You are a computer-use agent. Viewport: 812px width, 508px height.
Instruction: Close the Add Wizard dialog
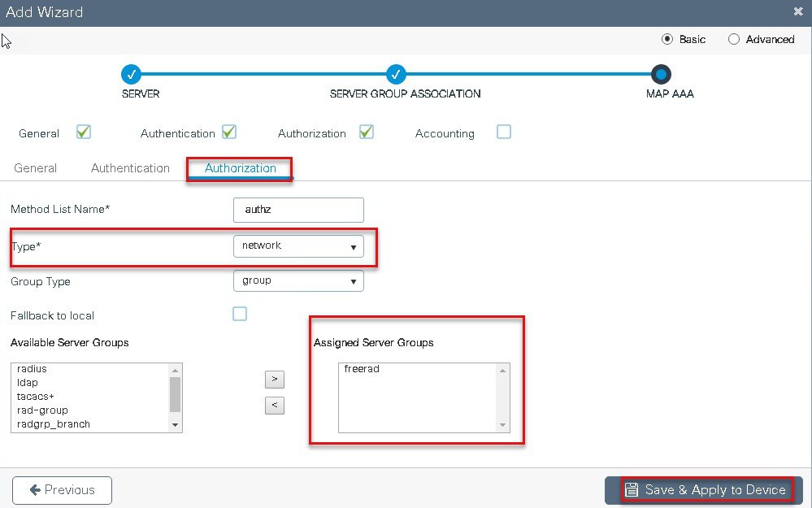[x=798, y=11]
